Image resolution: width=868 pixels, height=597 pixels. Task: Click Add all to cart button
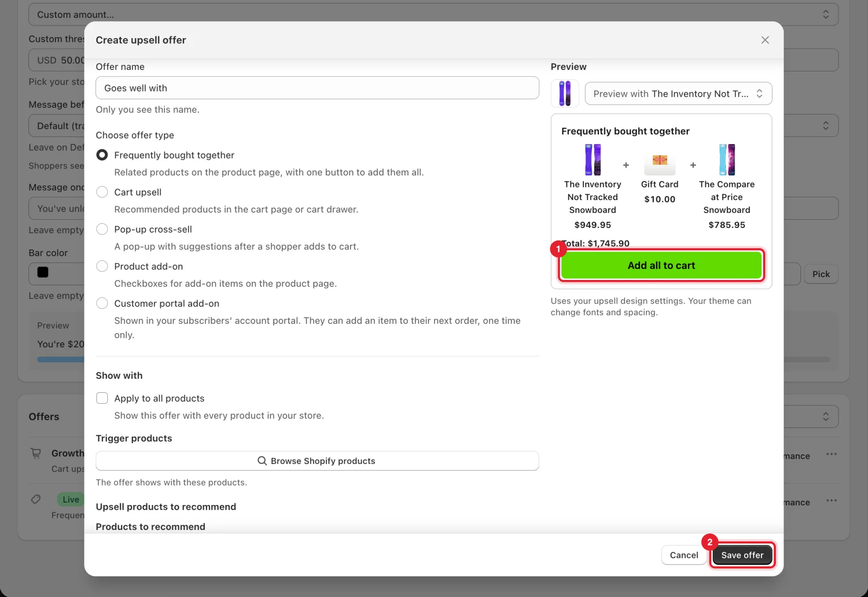tap(662, 265)
